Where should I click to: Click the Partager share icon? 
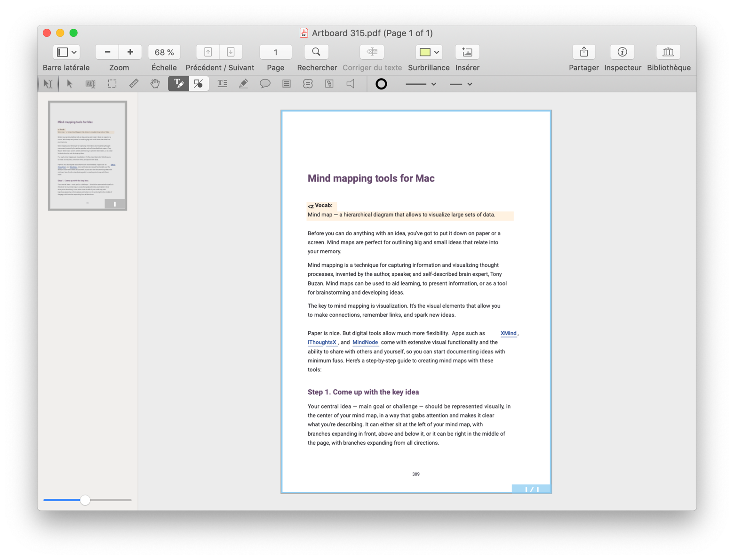click(583, 52)
